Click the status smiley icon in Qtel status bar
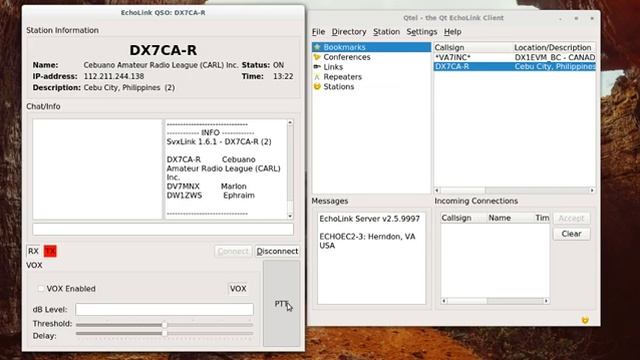Screen dimensions: 640x360 coord(585,320)
